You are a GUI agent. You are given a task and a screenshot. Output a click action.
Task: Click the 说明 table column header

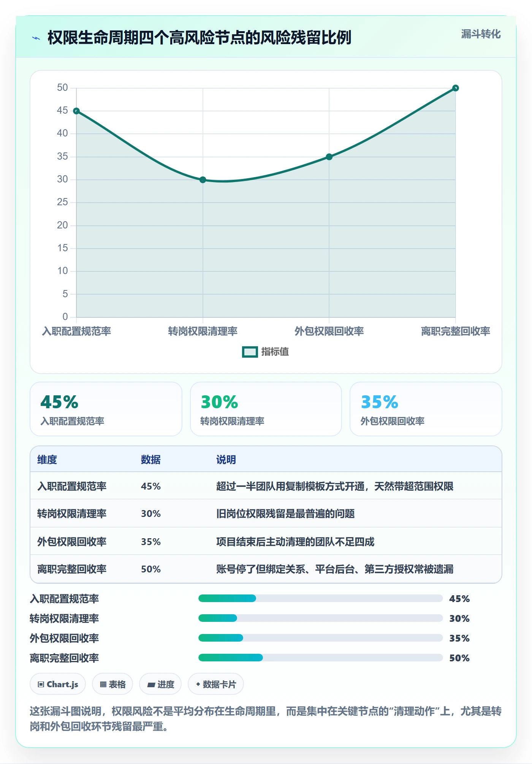click(x=226, y=460)
